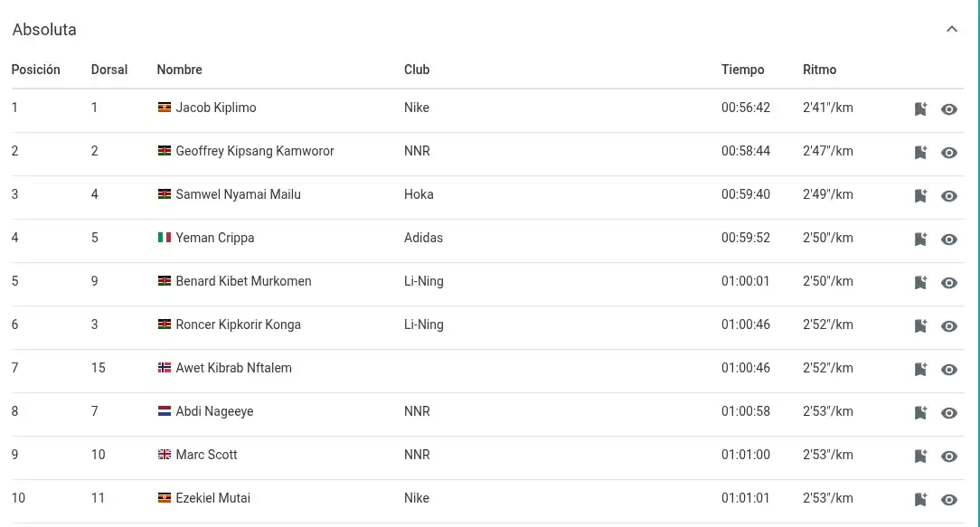The height and width of the screenshot is (527, 980).
Task: Bookmark Marc Scott's row
Action: point(920,456)
